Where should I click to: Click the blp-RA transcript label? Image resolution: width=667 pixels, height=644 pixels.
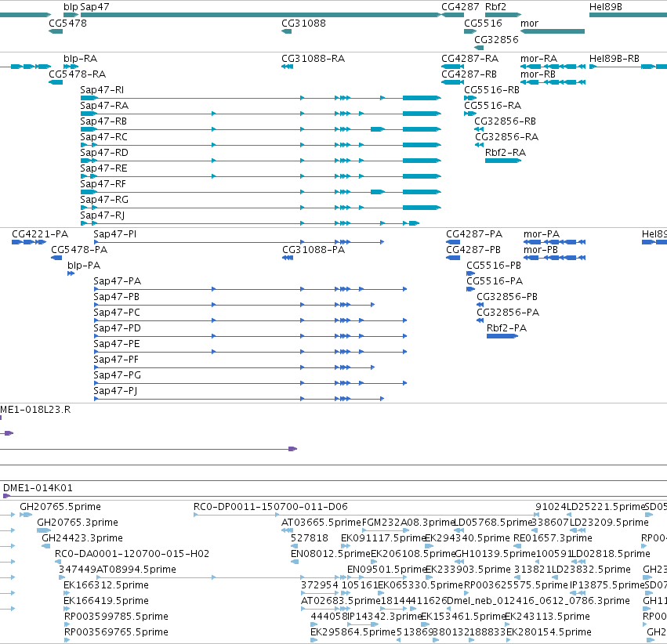pos(81,58)
